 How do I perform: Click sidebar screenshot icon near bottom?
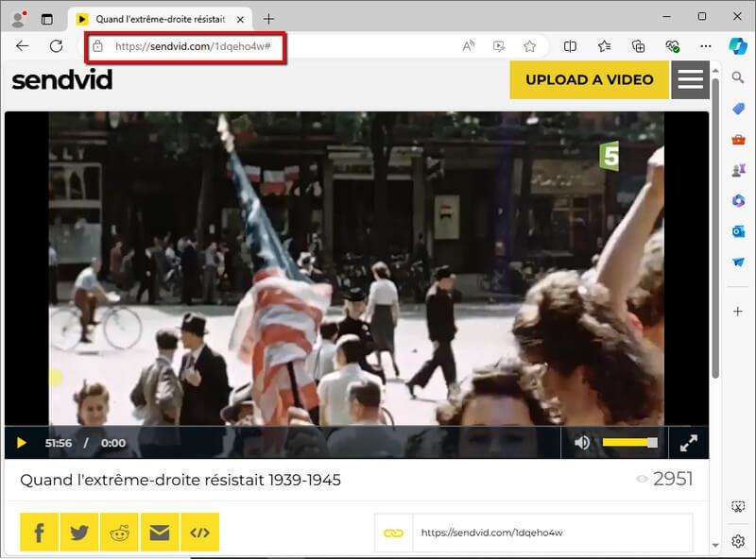[x=738, y=506]
